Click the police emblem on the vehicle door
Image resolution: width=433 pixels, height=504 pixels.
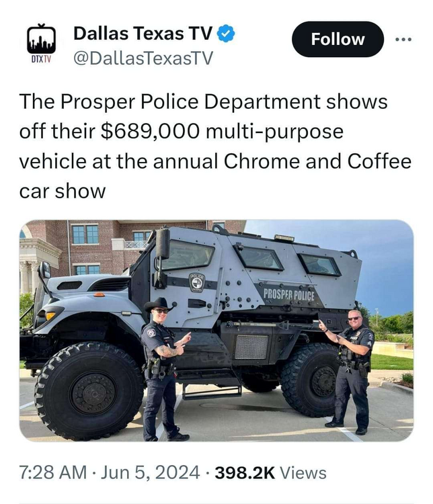(196, 282)
